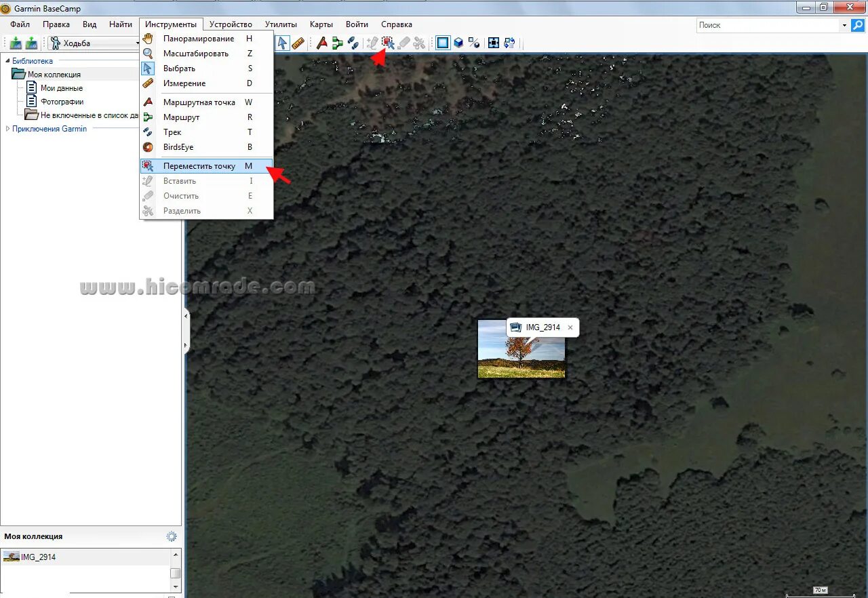The width and height of the screenshot is (868, 598).
Task: Select Моя коллекция folder
Action: tap(54, 75)
